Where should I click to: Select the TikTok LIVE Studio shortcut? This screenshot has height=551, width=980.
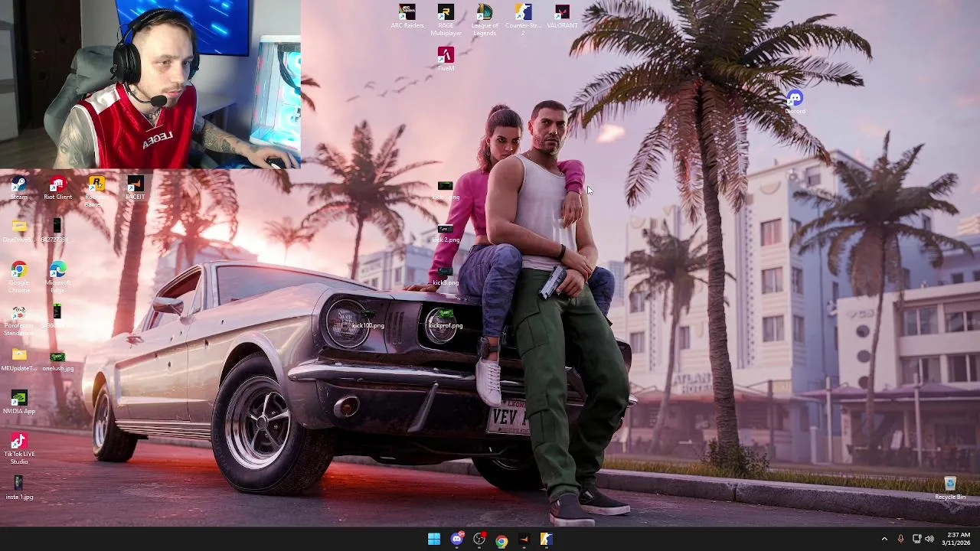[x=18, y=448]
